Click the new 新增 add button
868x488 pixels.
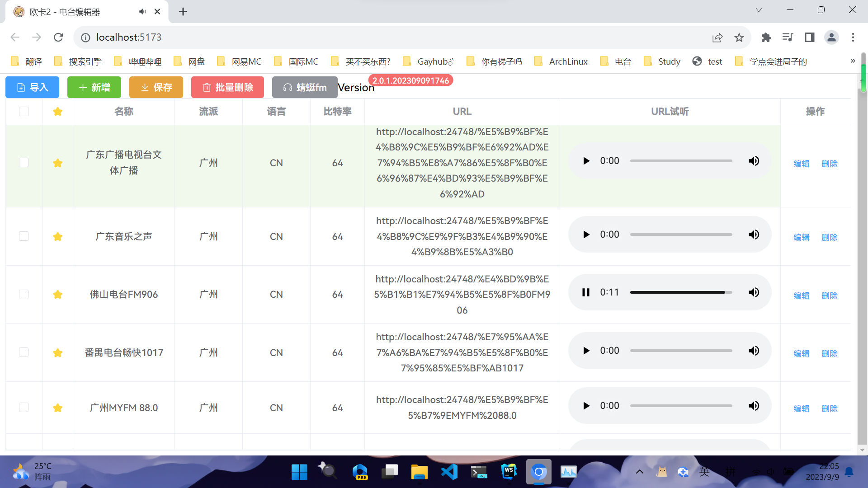(x=95, y=86)
